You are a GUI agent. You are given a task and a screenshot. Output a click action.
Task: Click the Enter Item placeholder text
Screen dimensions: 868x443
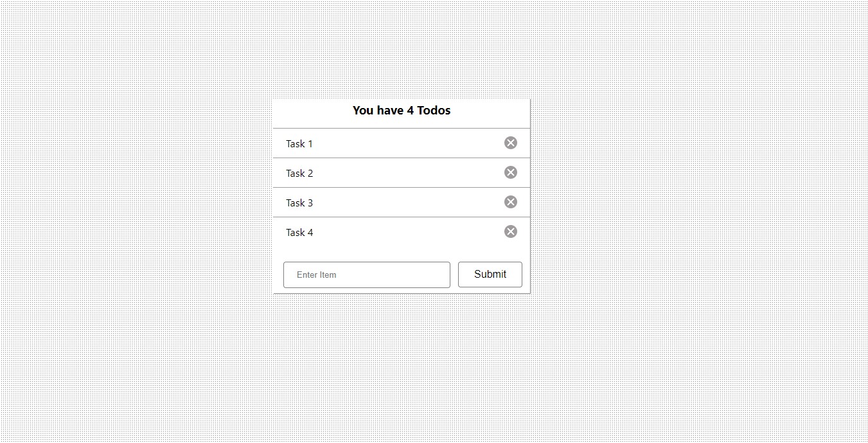pyautogui.click(x=316, y=275)
